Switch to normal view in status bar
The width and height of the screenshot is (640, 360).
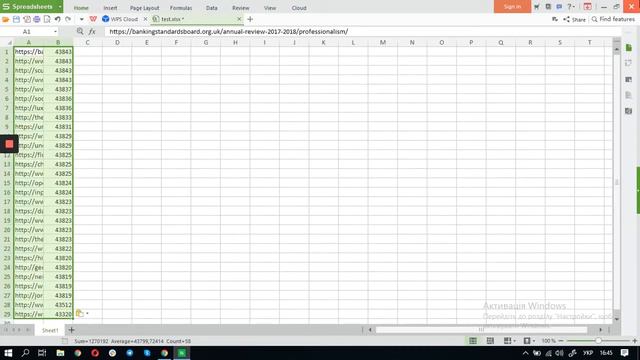point(473,341)
